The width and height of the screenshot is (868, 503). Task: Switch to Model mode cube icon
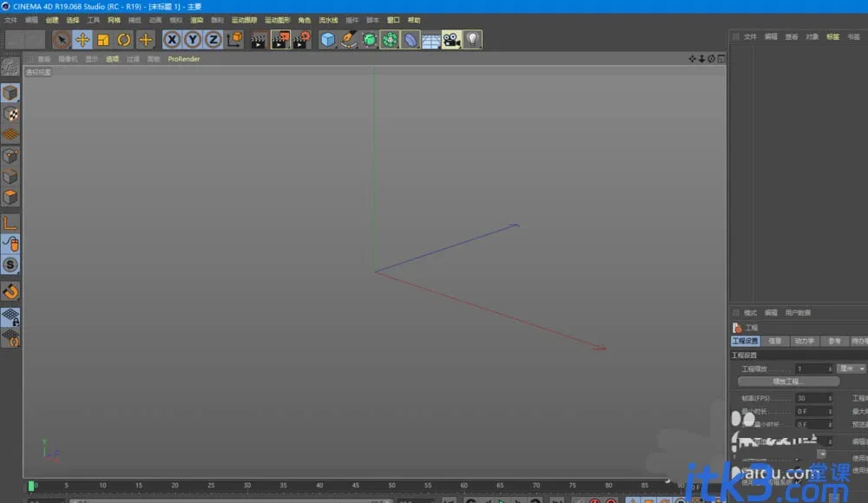coord(10,93)
